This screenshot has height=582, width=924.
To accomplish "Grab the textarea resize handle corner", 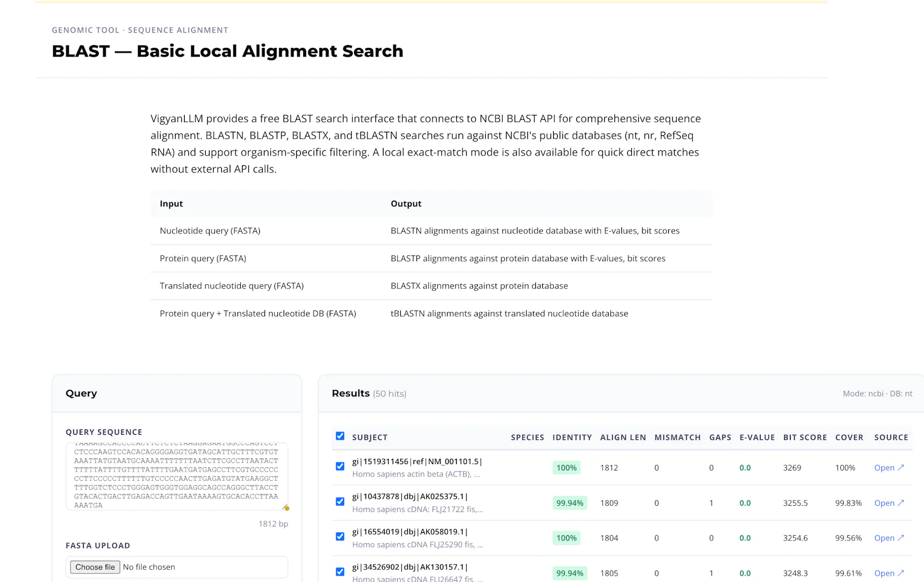I will [285, 507].
